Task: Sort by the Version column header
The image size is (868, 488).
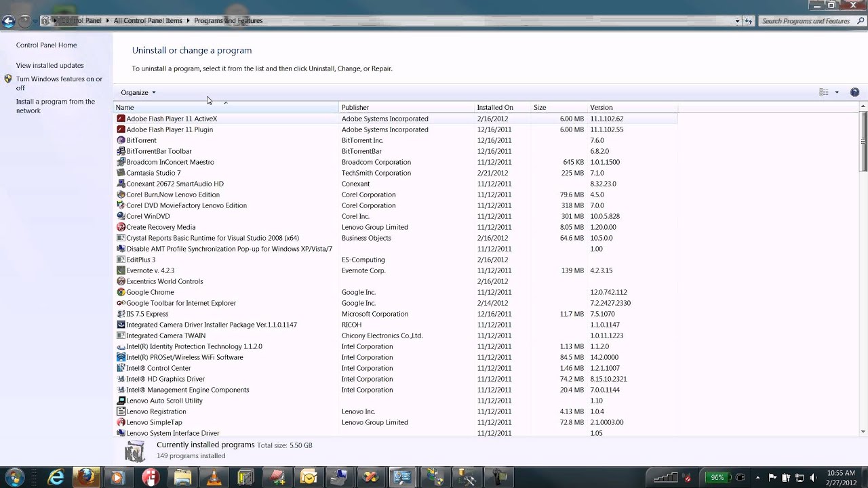Action: tap(633, 107)
